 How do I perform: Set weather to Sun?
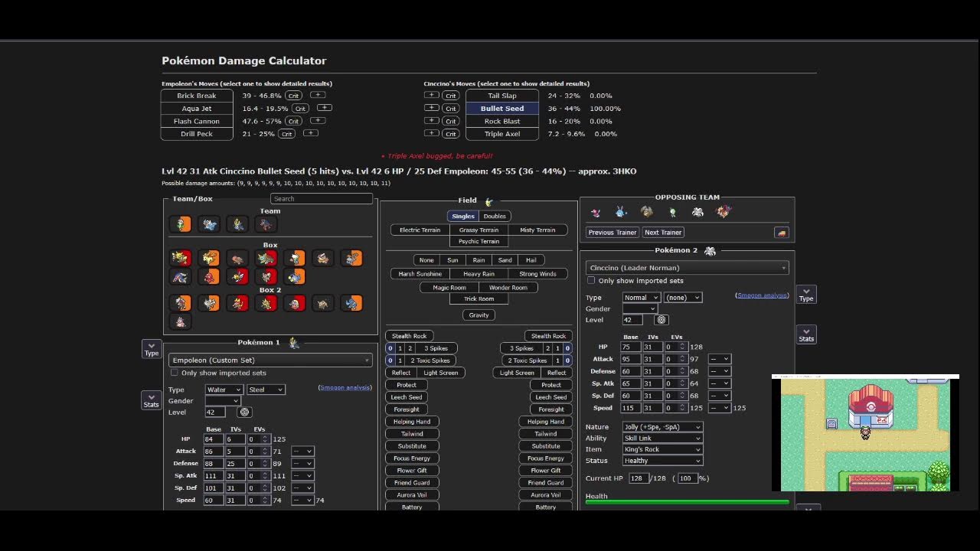click(x=452, y=260)
